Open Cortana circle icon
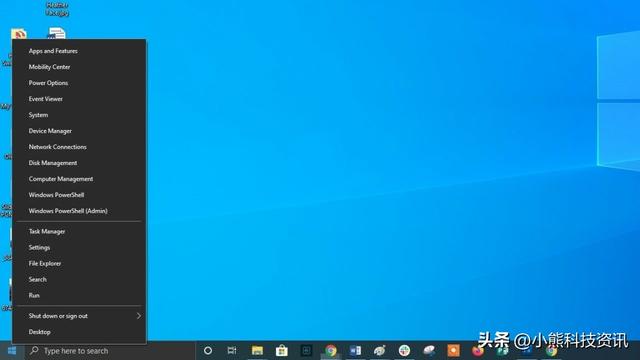This screenshot has height=360, width=640. (208, 351)
